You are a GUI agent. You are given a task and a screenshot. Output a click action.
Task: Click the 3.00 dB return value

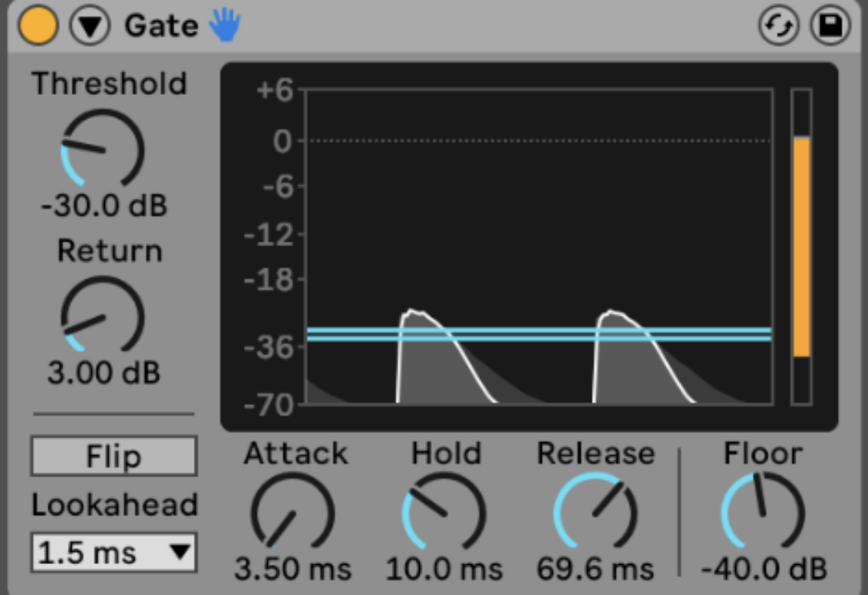coord(104,374)
